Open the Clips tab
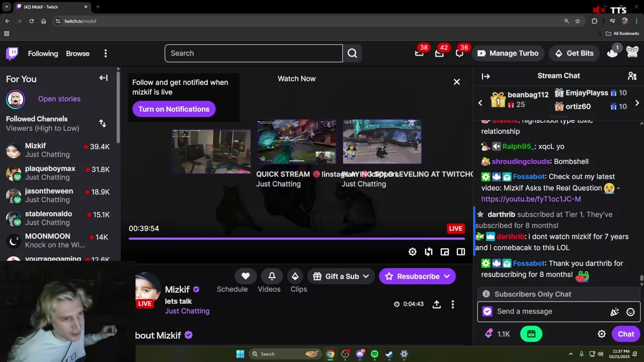 (x=299, y=289)
